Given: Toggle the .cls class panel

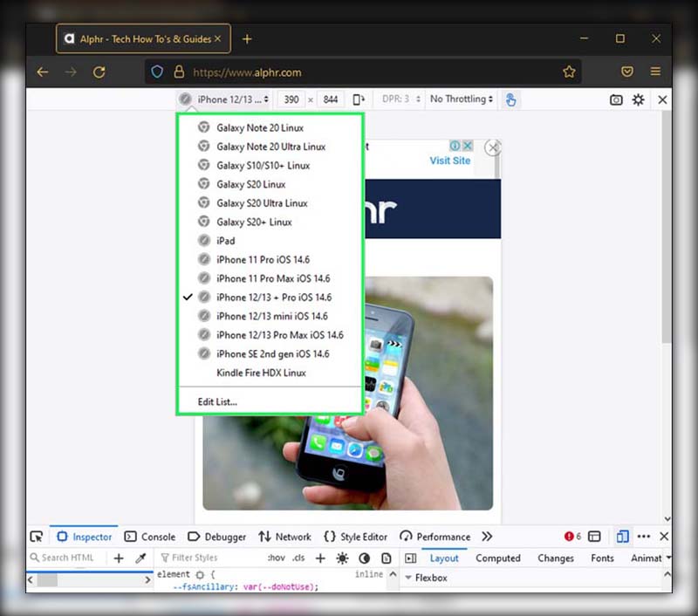Looking at the screenshot, I should point(298,558).
